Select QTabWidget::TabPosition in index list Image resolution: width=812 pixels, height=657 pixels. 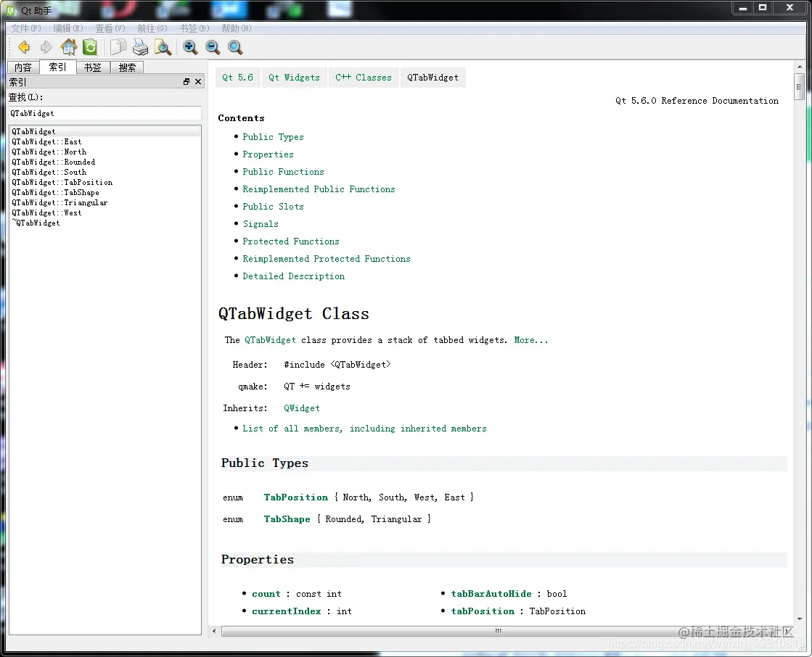click(x=62, y=182)
